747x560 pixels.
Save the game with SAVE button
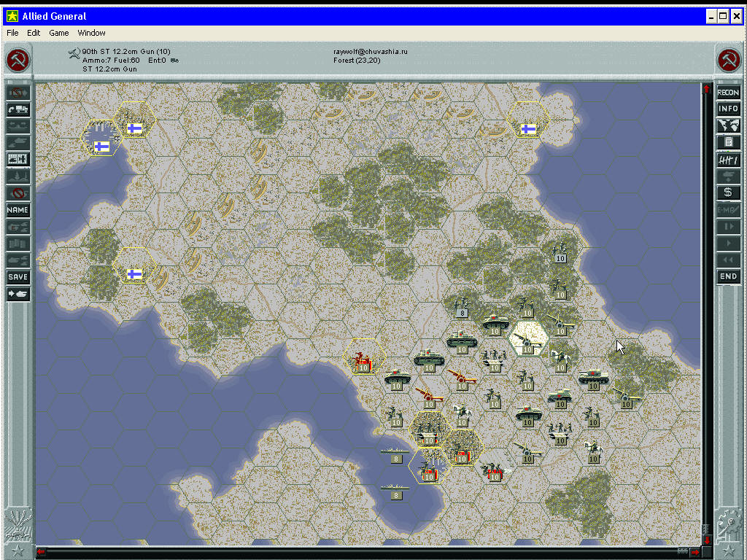pos(18,277)
